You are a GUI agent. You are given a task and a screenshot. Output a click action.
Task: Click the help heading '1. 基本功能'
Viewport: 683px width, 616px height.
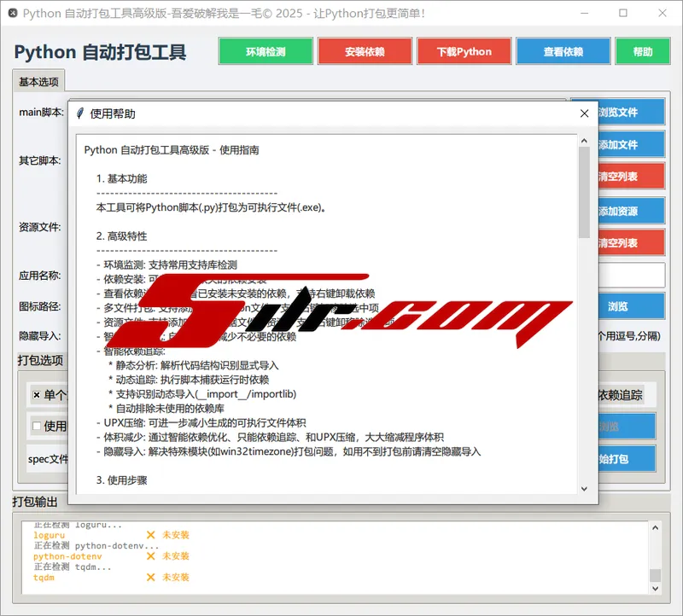tap(121, 178)
